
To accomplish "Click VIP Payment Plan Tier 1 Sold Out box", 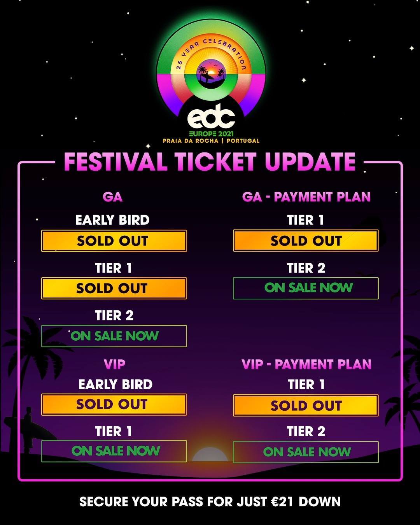I will (306, 406).
